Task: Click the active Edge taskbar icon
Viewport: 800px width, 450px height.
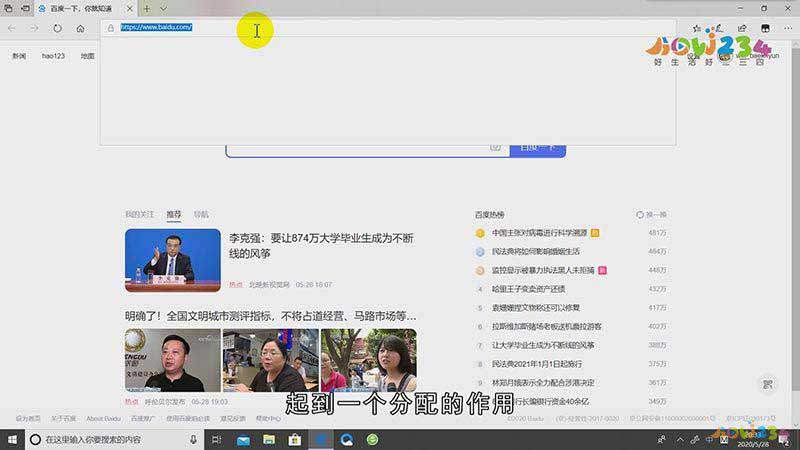Action: click(321, 439)
